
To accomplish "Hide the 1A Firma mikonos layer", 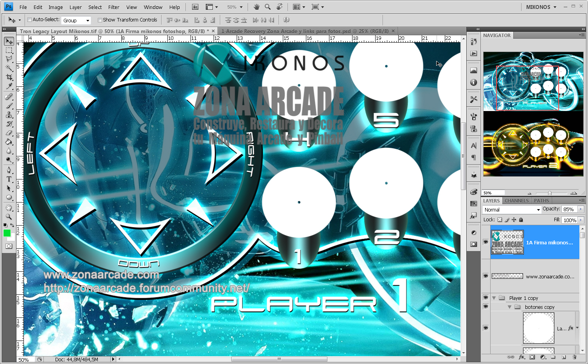I will [486, 242].
